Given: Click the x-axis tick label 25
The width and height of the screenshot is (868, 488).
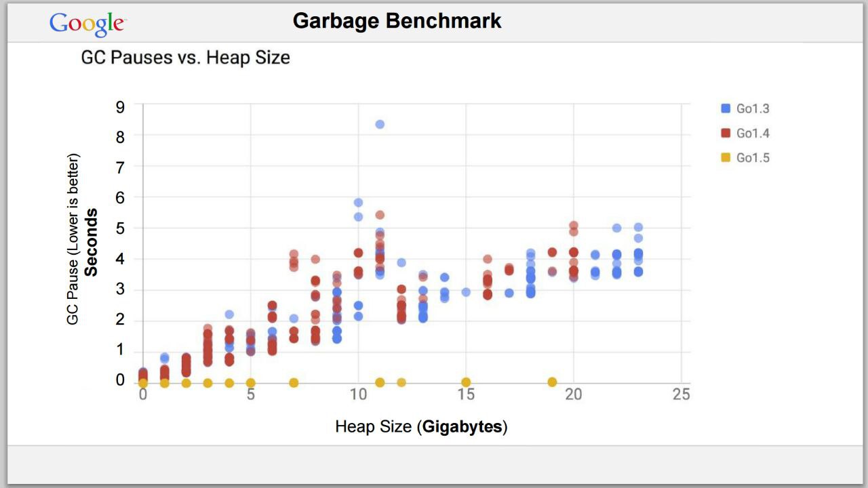Looking at the screenshot, I should coord(682,394).
